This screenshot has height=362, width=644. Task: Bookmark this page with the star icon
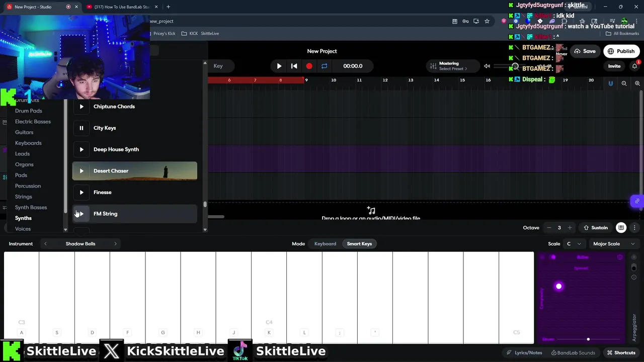(487, 21)
